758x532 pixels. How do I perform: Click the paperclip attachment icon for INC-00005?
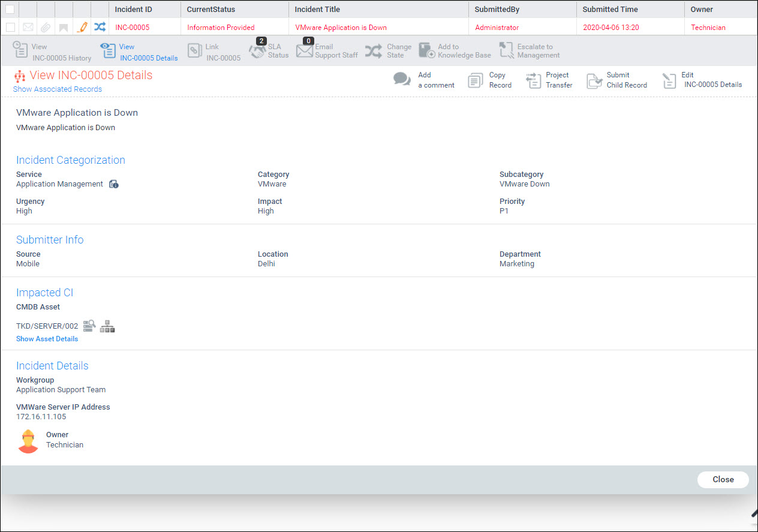pos(46,27)
